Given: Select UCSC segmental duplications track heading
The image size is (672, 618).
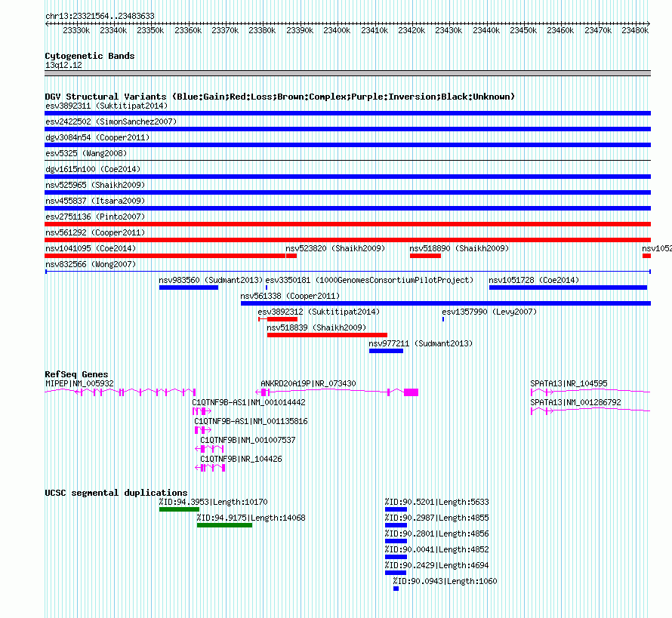Looking at the screenshot, I should [116, 493].
